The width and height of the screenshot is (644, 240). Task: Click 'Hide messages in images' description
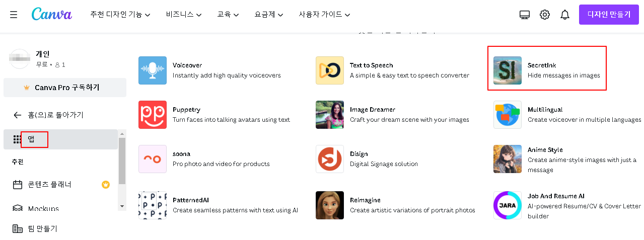tap(564, 75)
